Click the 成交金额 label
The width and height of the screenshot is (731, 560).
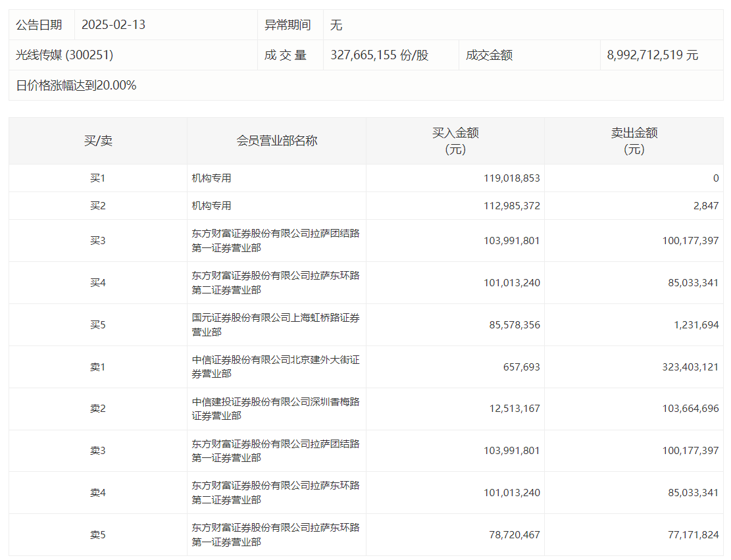[x=489, y=55]
